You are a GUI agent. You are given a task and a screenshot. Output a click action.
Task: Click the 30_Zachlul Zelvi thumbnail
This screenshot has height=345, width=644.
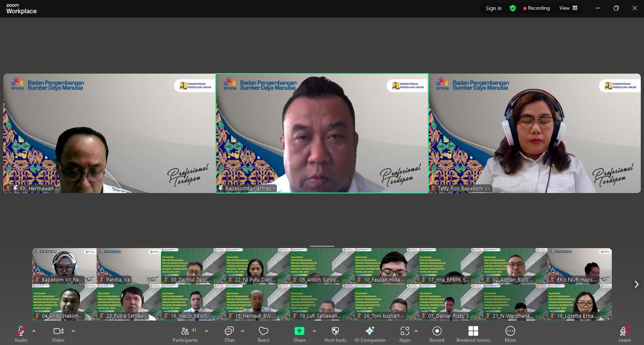(x=193, y=266)
